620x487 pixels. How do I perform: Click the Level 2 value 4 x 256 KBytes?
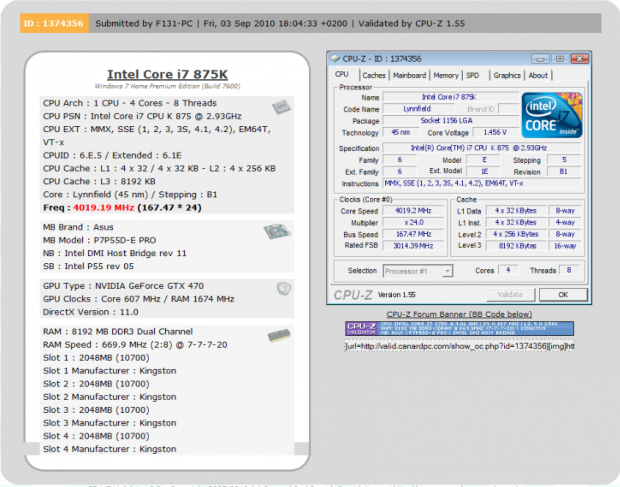point(516,234)
